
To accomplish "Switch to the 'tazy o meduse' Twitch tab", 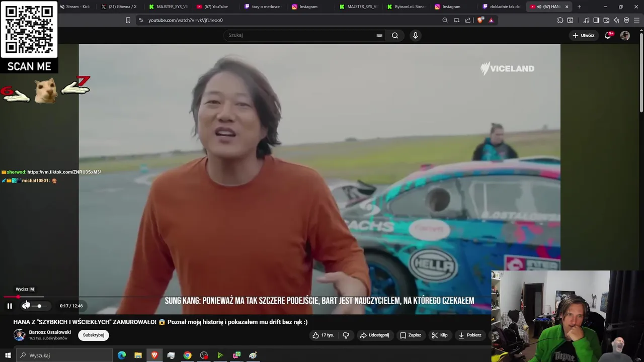I will (x=262, y=7).
